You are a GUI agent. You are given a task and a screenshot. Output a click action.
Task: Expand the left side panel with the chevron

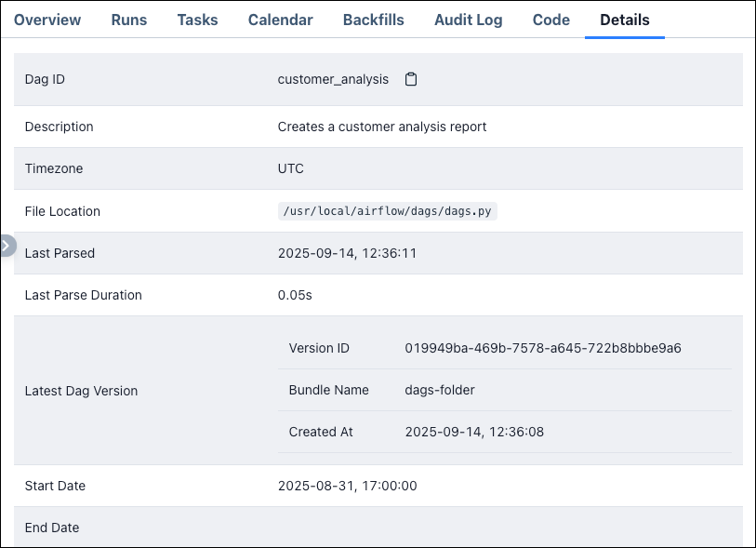[7, 246]
